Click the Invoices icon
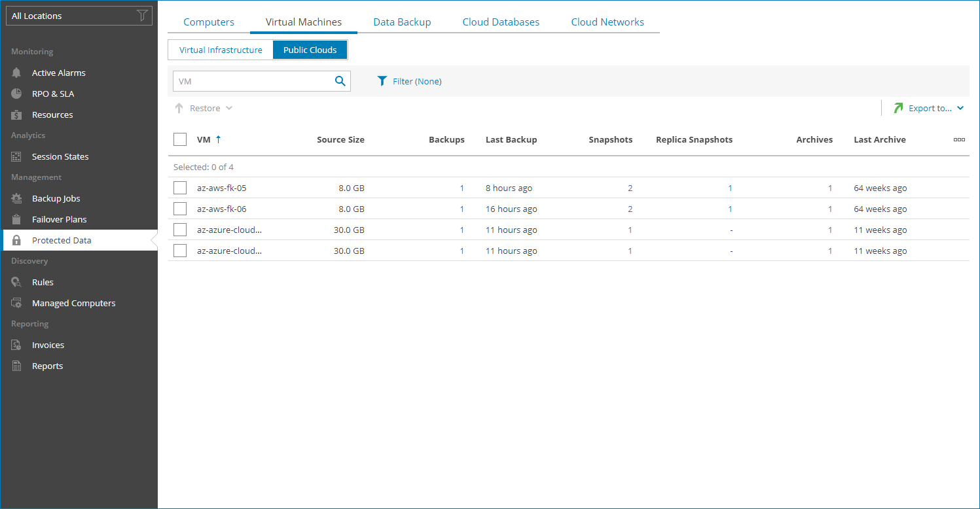This screenshot has height=509, width=980. tap(17, 345)
